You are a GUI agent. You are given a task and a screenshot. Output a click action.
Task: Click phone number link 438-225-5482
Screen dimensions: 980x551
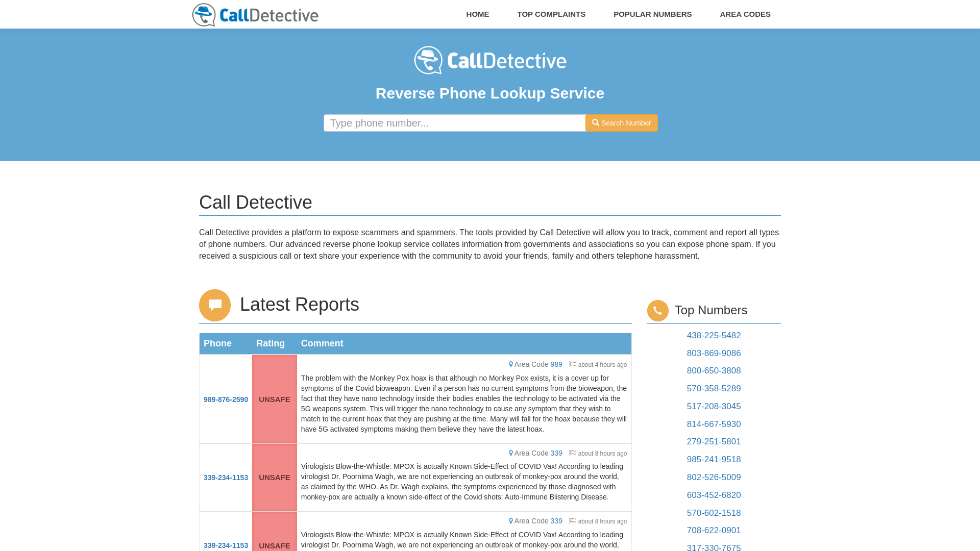point(714,335)
